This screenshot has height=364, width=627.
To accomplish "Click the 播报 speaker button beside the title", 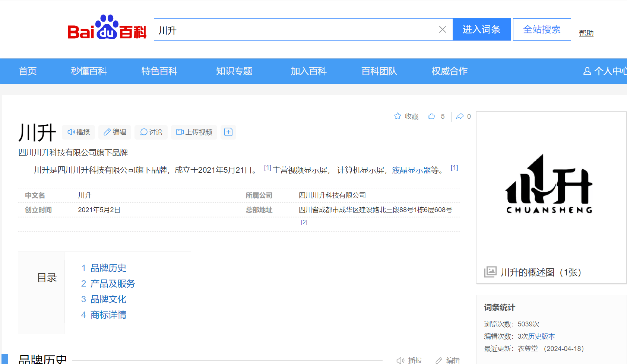I will [79, 132].
